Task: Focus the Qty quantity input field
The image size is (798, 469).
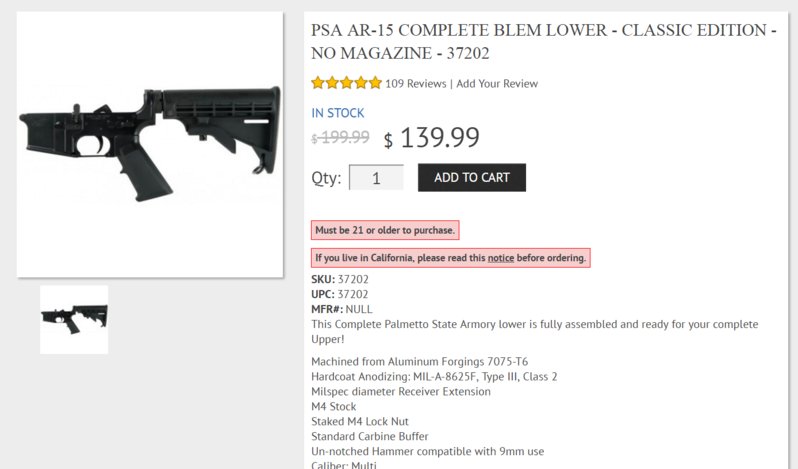Action: pyautogui.click(x=376, y=178)
